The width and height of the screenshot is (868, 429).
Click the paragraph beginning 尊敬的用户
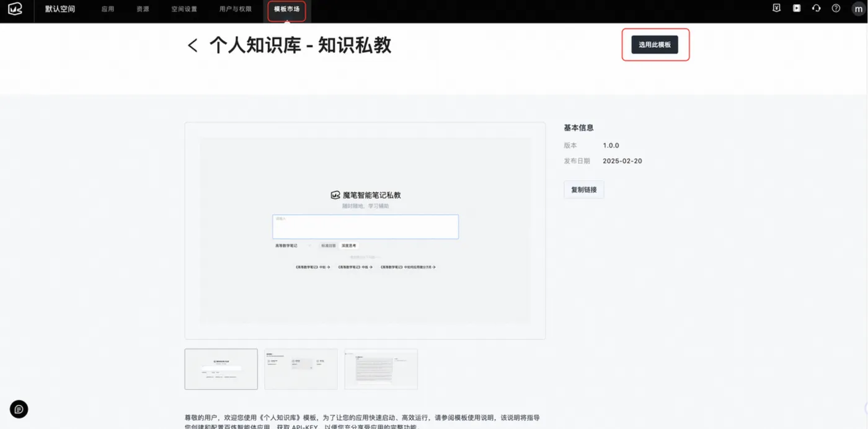pos(362,422)
